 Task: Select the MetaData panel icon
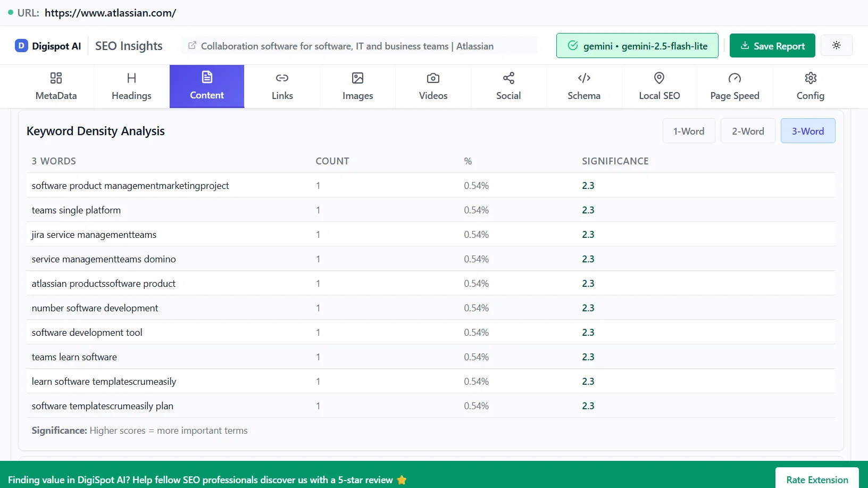coord(55,78)
